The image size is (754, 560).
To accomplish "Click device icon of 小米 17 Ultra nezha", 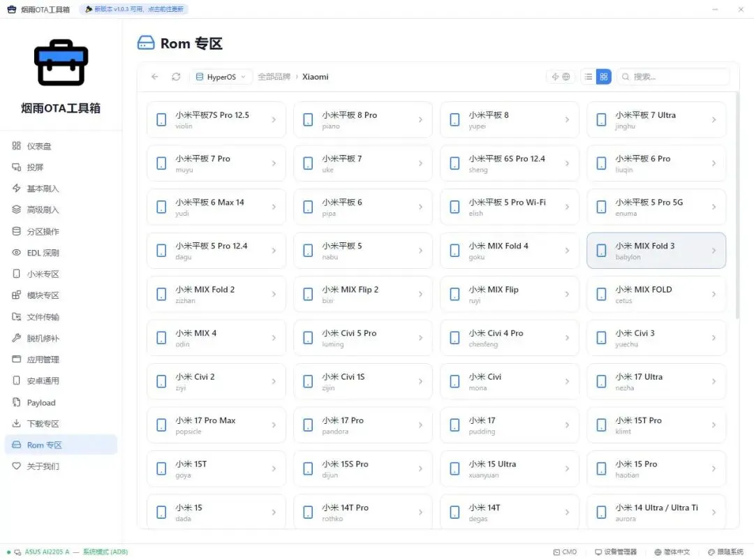I will 601,381.
